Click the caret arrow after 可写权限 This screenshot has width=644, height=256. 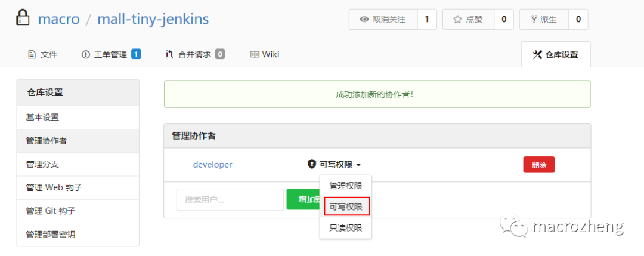pyautogui.click(x=358, y=165)
